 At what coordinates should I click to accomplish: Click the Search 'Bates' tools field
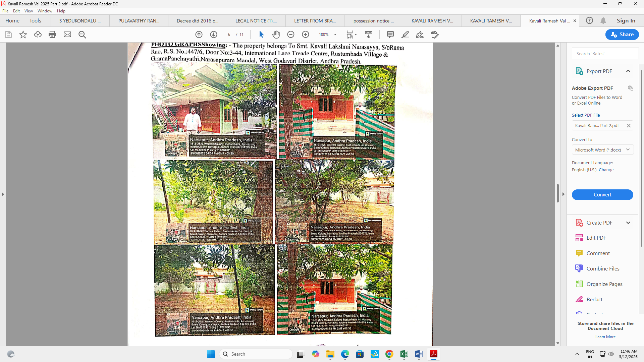605,54
